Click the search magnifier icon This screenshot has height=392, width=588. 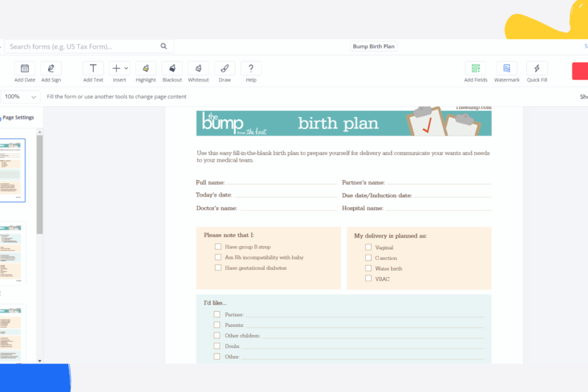coord(164,46)
